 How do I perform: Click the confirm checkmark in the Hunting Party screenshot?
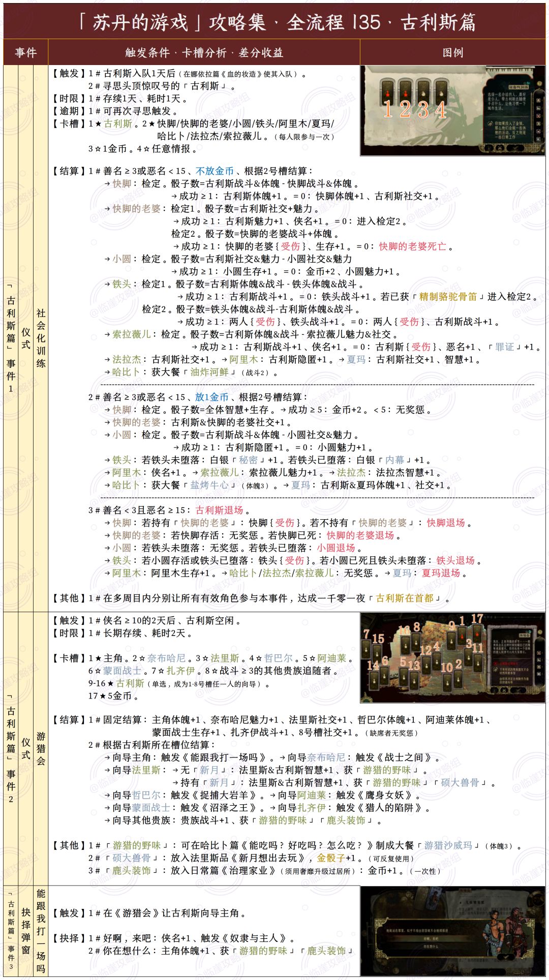click(x=518, y=690)
